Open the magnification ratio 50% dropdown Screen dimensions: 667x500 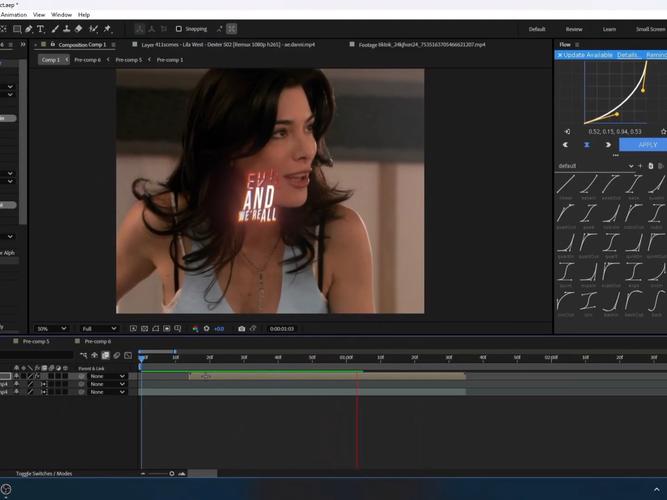tap(51, 329)
